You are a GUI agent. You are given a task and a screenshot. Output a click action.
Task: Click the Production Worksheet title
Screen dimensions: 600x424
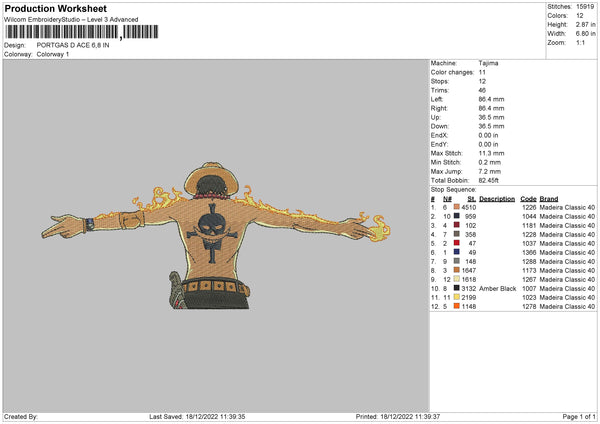tap(55, 8)
